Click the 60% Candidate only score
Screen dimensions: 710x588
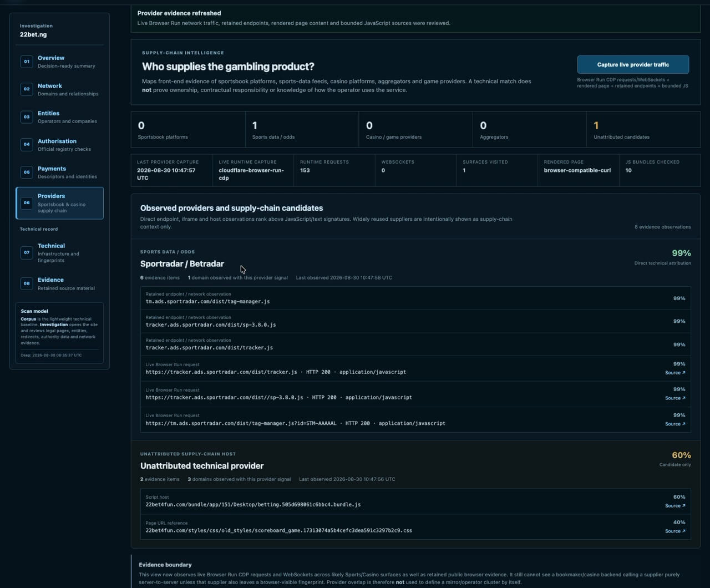[681, 455]
